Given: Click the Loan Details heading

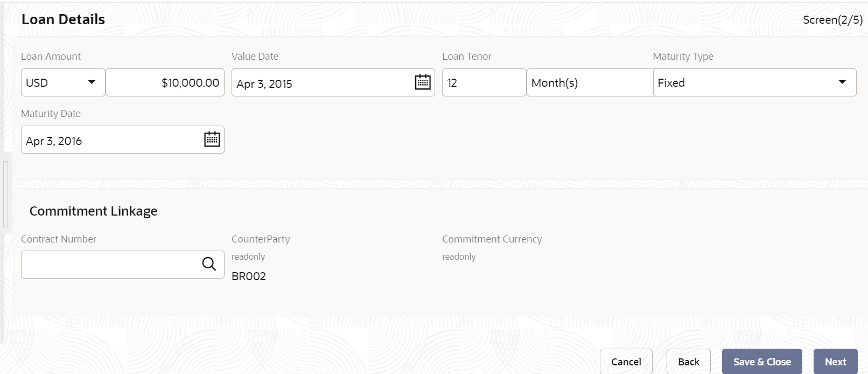Looking at the screenshot, I should coord(63,19).
